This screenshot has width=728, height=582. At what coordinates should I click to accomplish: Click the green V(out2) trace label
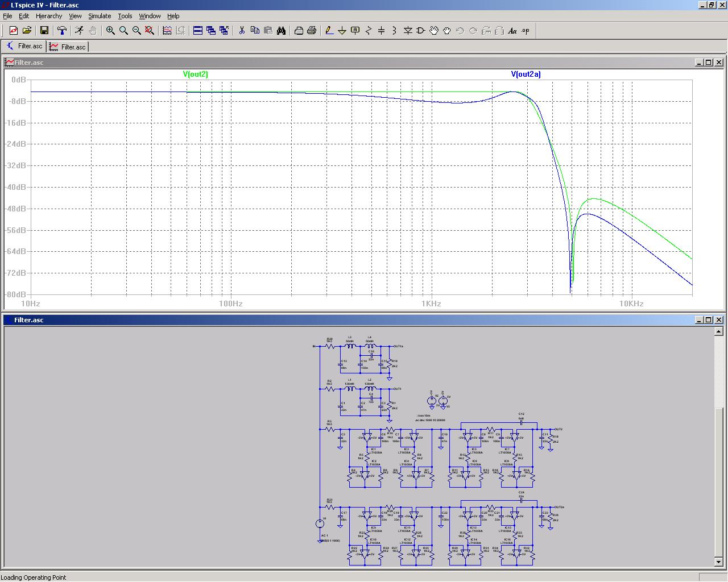click(195, 74)
